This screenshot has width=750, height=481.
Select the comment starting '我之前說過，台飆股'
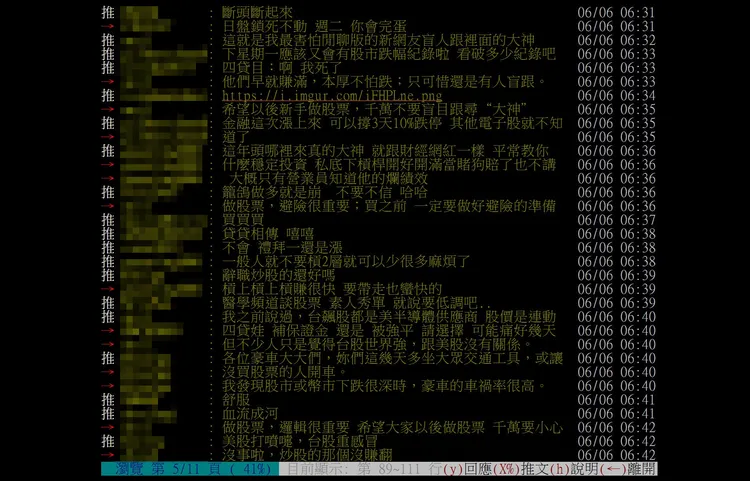pos(389,317)
